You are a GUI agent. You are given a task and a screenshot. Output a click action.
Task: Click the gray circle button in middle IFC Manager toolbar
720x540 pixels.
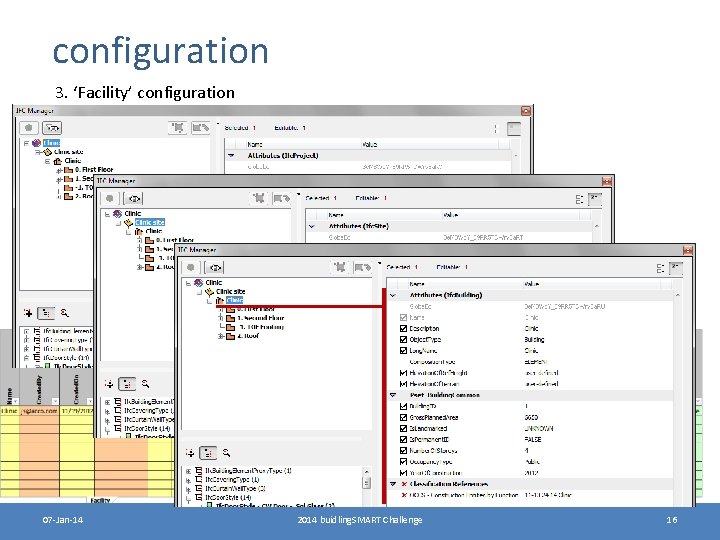point(110,198)
